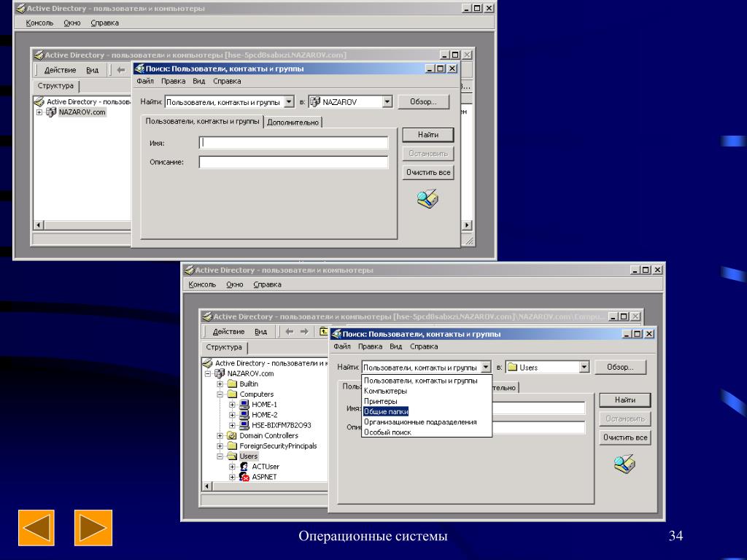Expand the NAZAROV.com node in upper tree
747x560 pixels.
(39, 112)
